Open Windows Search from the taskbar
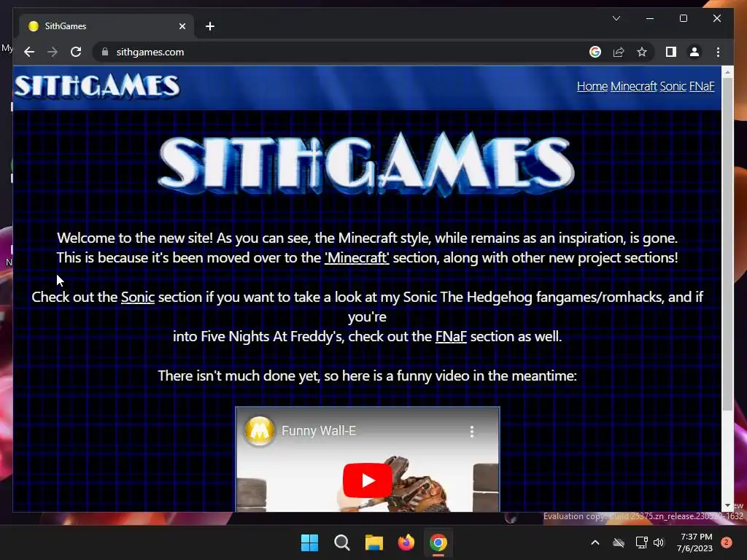The height and width of the screenshot is (560, 747). coord(341,542)
